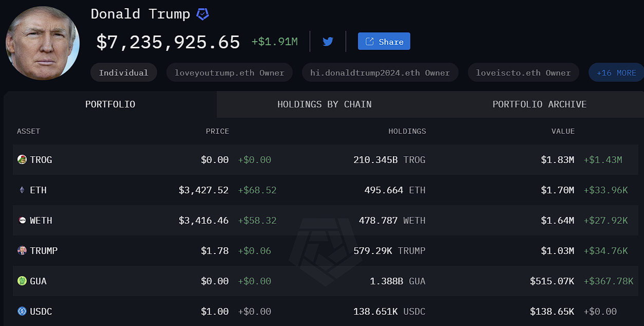Image resolution: width=644 pixels, height=326 pixels.
Task: Sort by the VALUE column header
Action: tap(563, 131)
